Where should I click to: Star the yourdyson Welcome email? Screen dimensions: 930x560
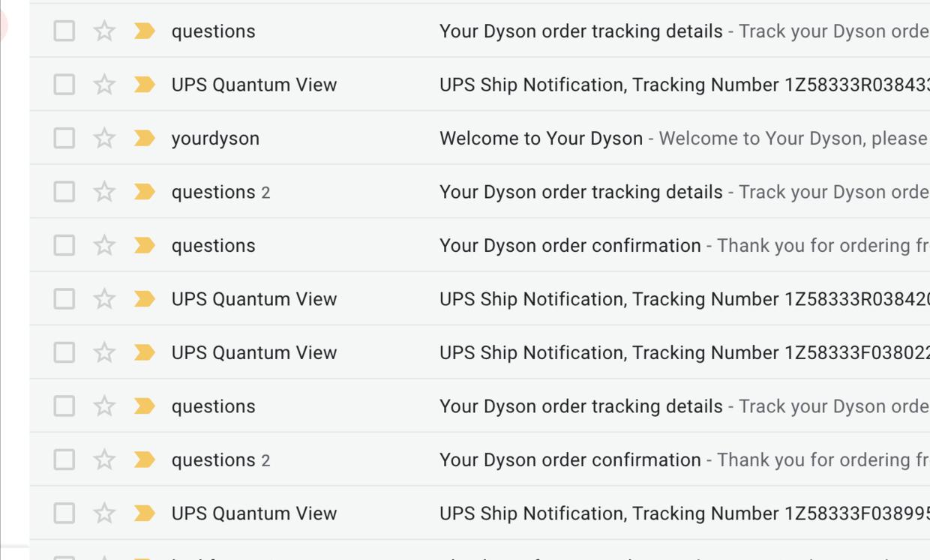coord(104,139)
